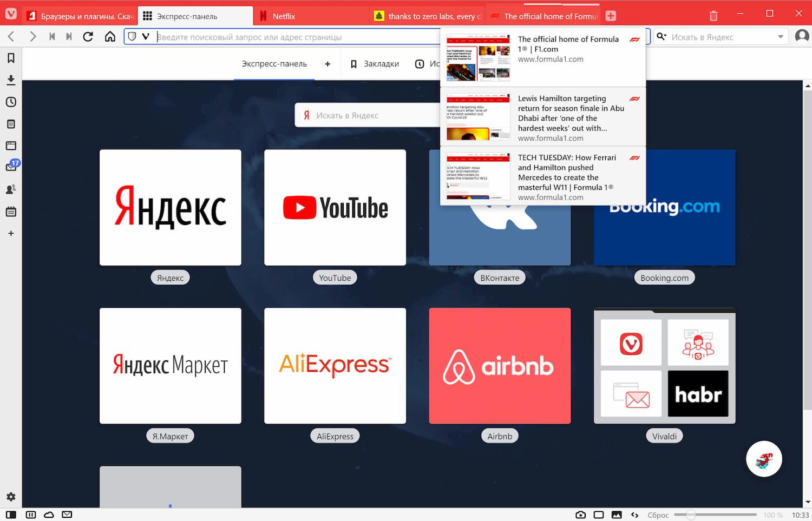Open the user profile avatar
This screenshot has height=521, width=812.
802,36
